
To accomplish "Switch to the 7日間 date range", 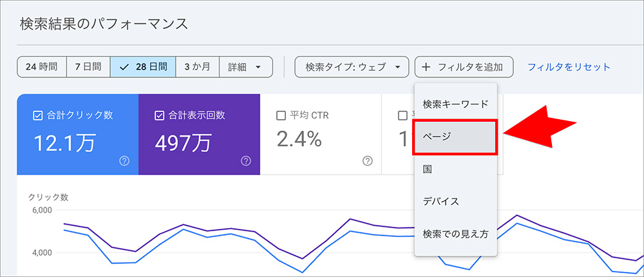I will 88,67.
